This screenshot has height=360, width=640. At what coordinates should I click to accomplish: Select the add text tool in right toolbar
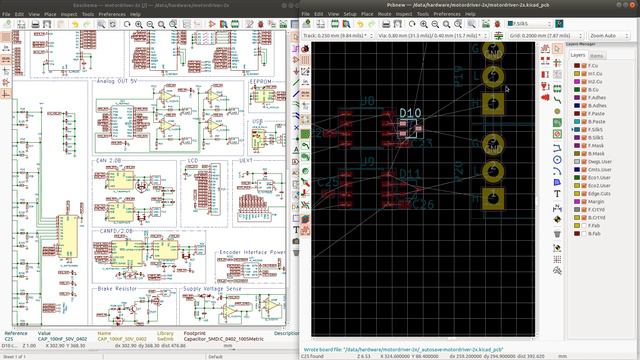point(557,194)
